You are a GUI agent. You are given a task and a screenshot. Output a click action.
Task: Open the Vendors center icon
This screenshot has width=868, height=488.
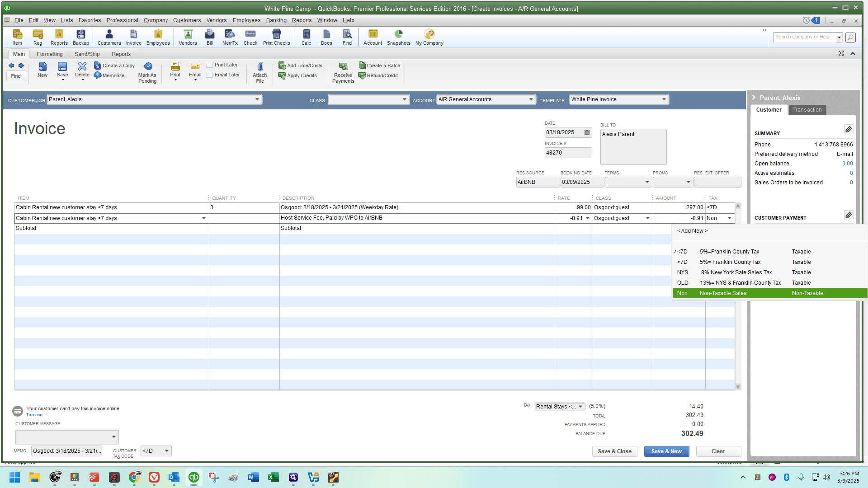188,37
